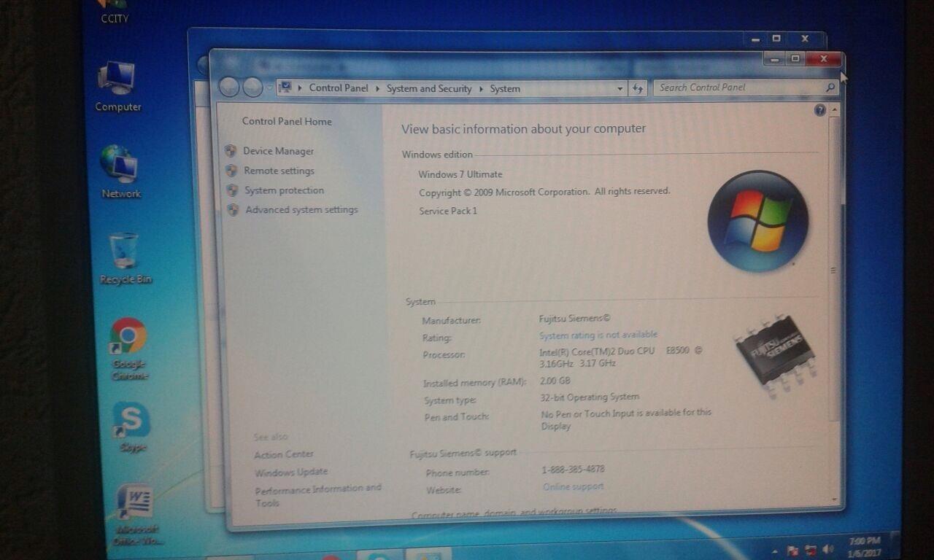Click shield icon beside System protection

(x=232, y=190)
